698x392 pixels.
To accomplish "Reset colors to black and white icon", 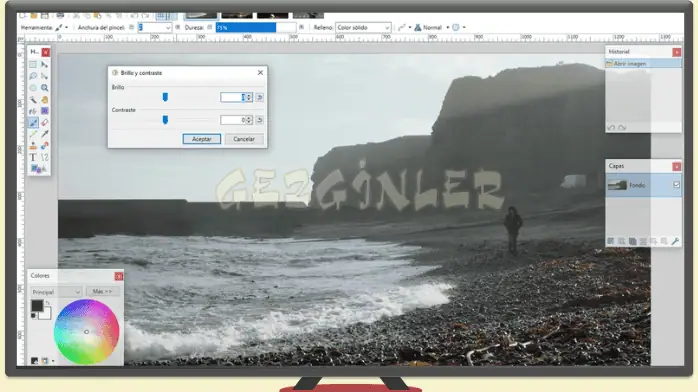I will click(x=33, y=315).
